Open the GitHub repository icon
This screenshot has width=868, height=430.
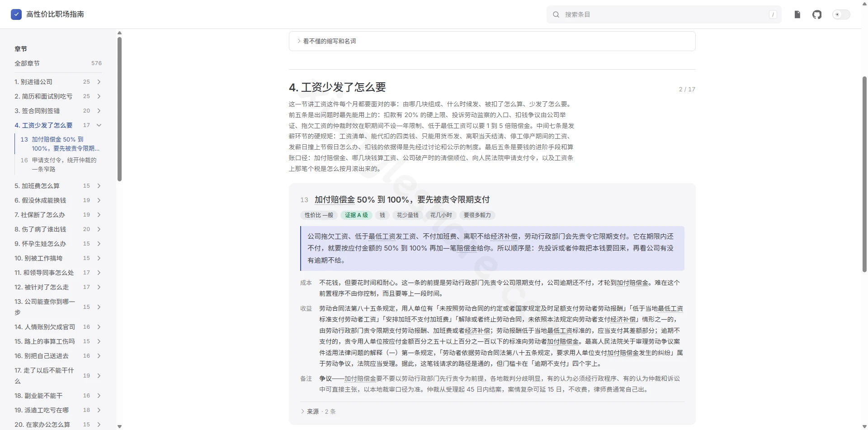(817, 14)
